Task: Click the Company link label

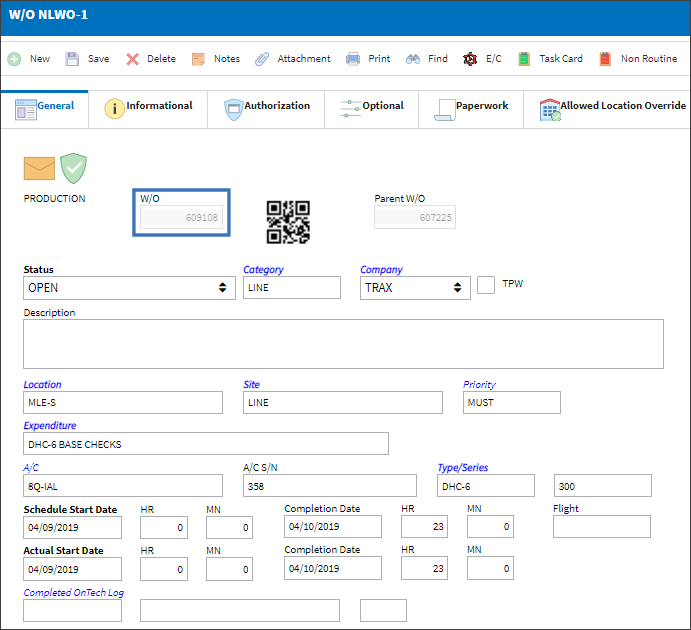Action: 381,270
